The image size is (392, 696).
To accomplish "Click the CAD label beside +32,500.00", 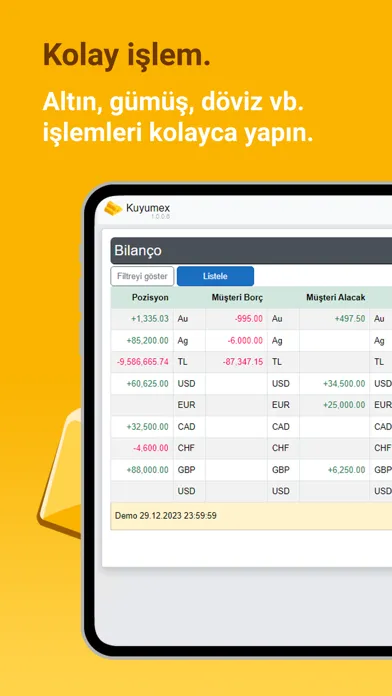I will [186, 427].
